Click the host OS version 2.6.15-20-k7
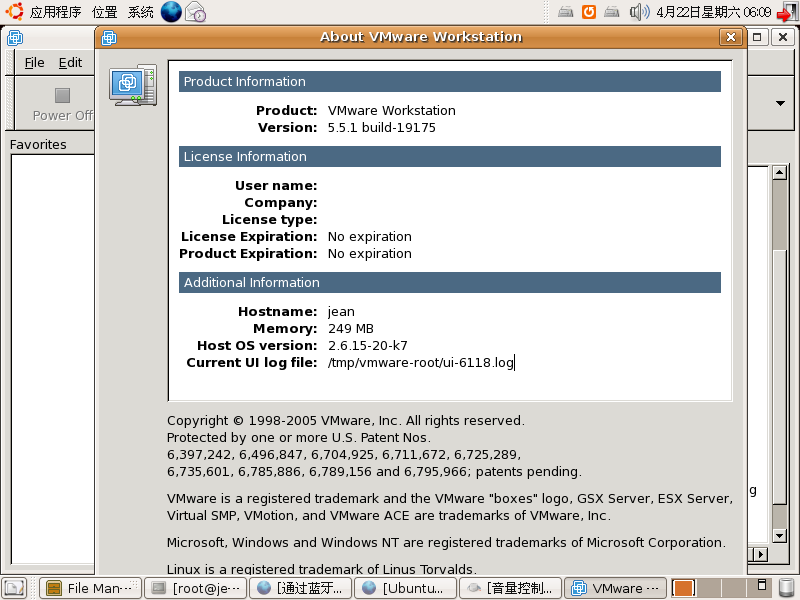Viewport: 800px width, 600px height. pyautogui.click(x=367, y=346)
